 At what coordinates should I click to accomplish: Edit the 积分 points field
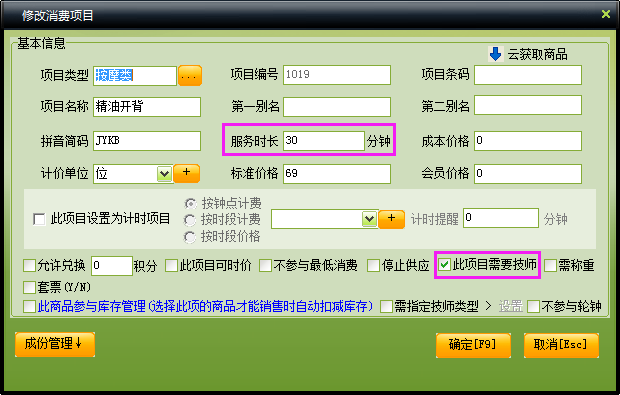(x=112, y=266)
